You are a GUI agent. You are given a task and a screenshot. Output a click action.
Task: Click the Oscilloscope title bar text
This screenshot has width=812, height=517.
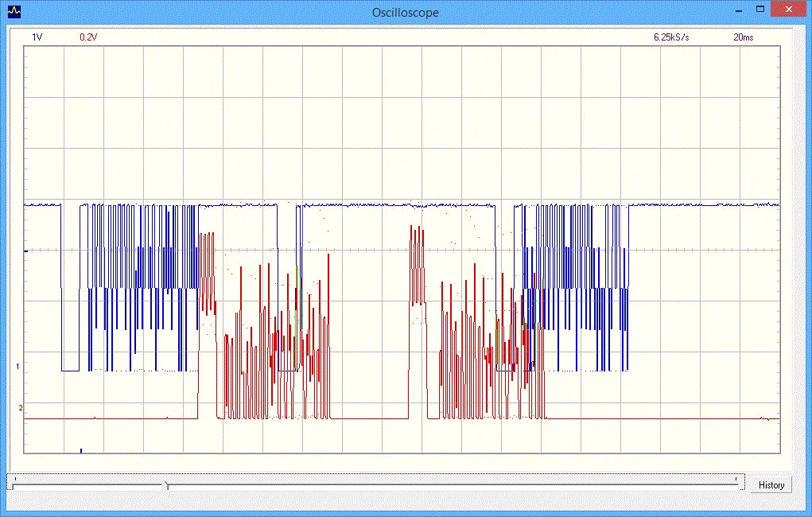coord(406,13)
